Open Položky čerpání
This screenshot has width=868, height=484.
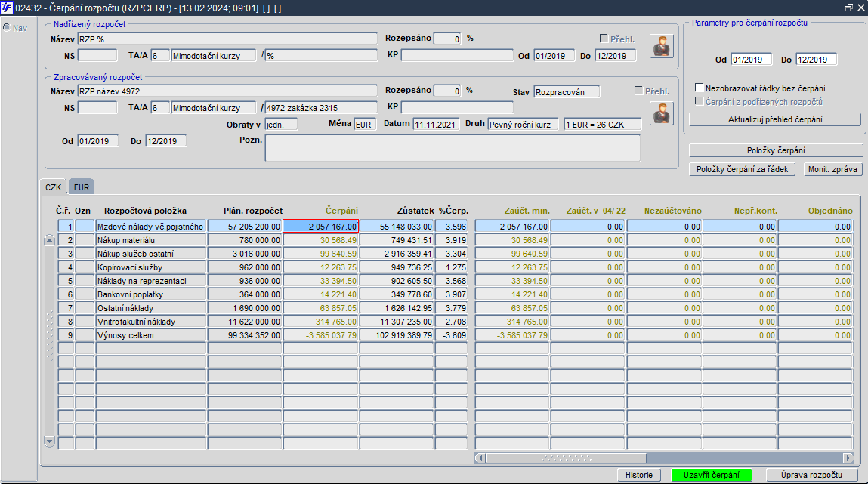(776, 150)
